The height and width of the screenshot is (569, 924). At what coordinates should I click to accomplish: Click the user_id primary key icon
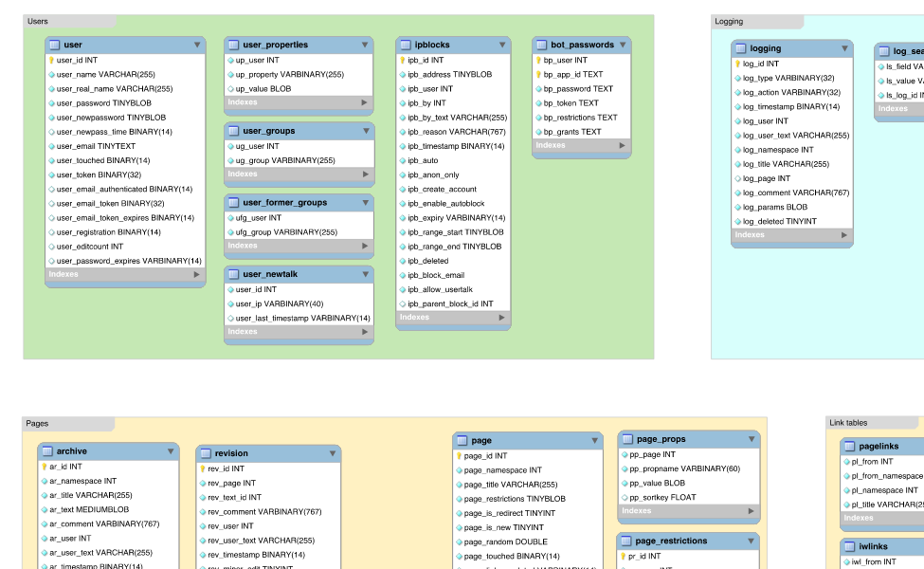click(51, 60)
